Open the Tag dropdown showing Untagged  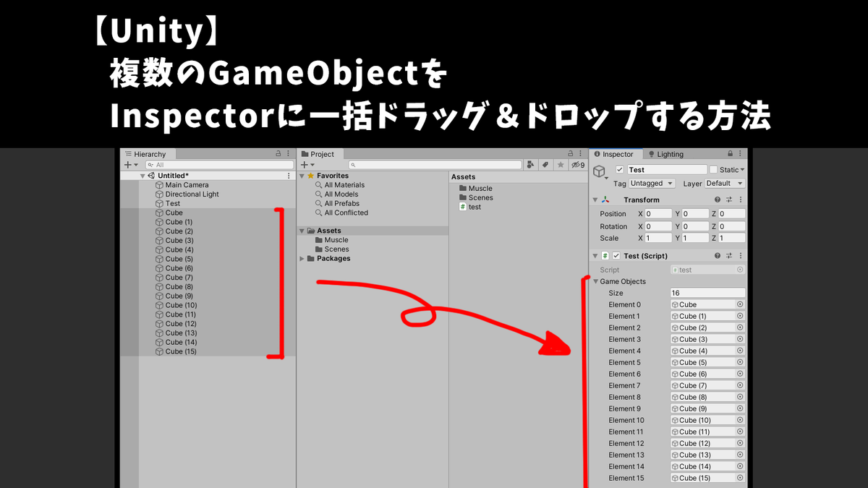[650, 183]
